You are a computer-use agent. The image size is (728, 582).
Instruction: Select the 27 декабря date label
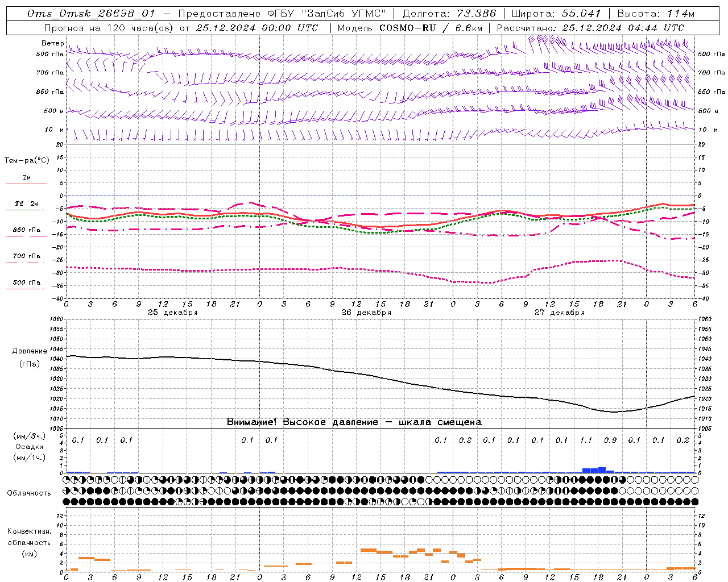560,313
